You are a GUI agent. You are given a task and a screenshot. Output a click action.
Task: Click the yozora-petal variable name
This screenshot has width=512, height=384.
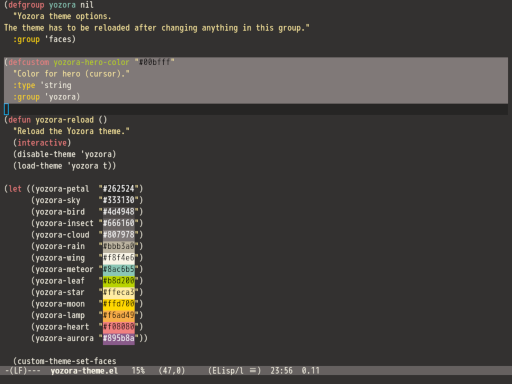[62, 189]
